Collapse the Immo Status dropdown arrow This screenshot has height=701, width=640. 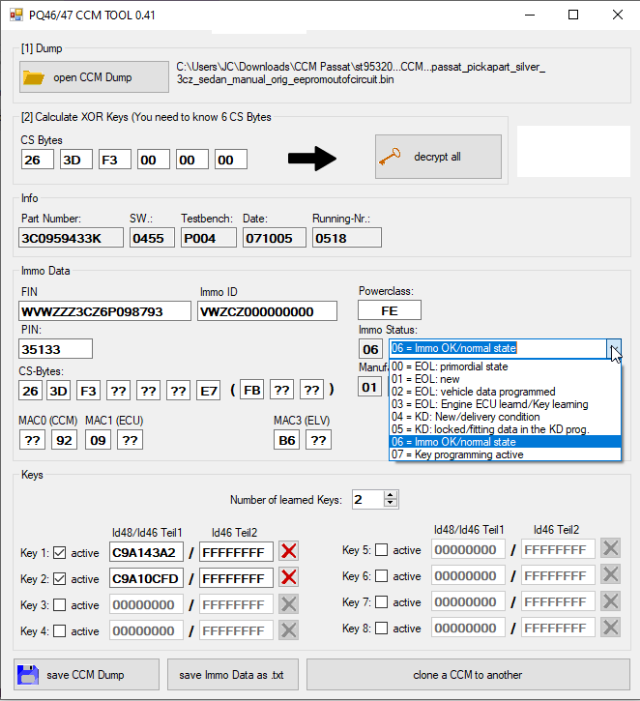(614, 349)
